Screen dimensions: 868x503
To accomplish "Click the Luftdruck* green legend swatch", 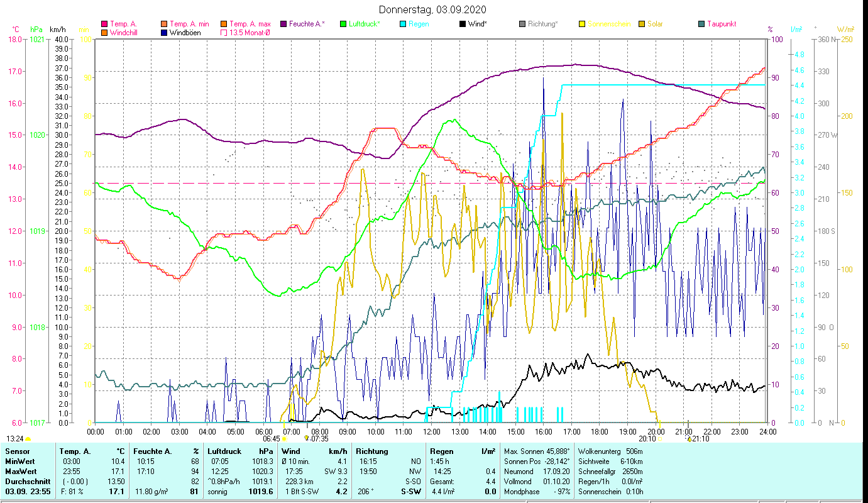I will point(343,24).
